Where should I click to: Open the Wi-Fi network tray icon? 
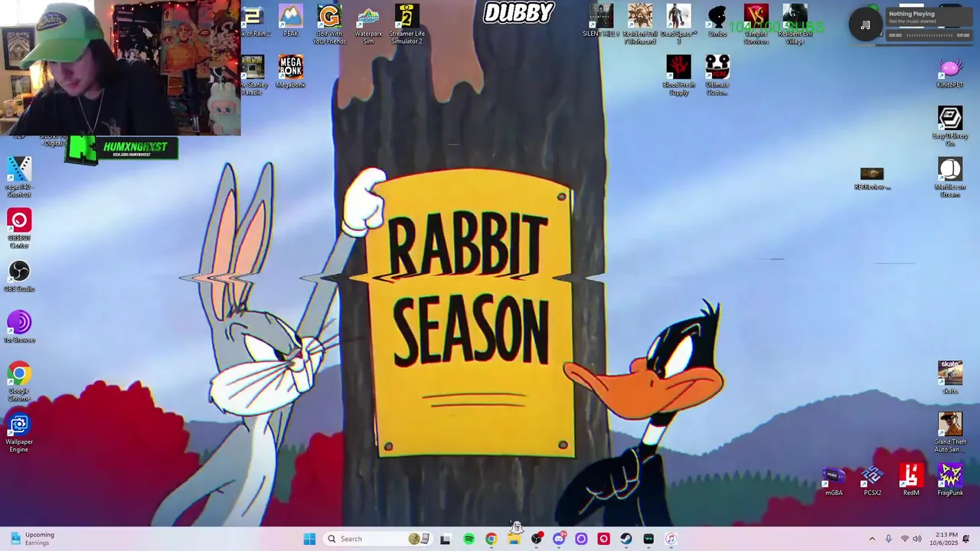coord(905,539)
